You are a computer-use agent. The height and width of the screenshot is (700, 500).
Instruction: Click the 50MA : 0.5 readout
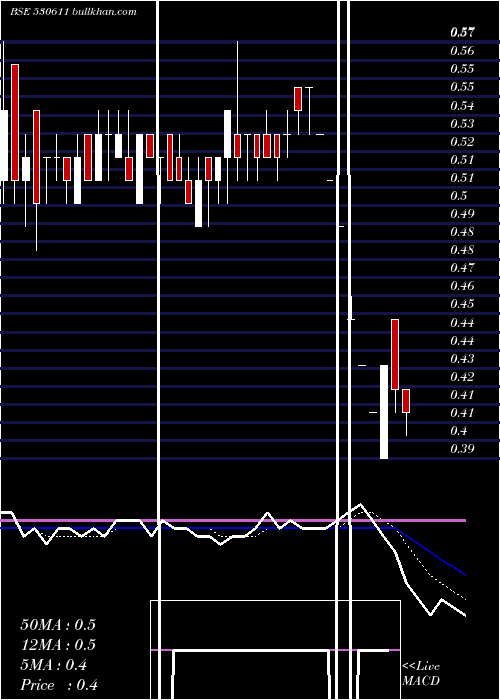click(58, 625)
